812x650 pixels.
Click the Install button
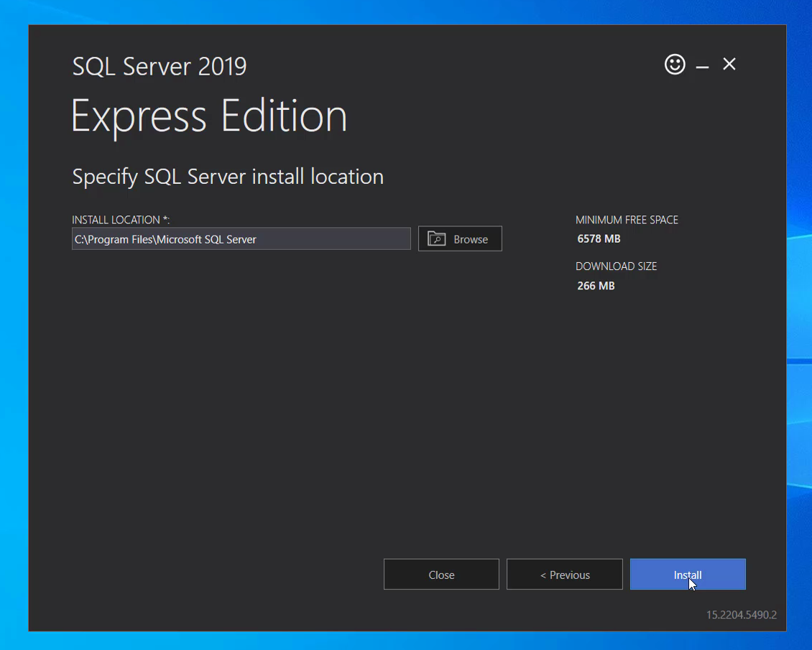click(687, 575)
